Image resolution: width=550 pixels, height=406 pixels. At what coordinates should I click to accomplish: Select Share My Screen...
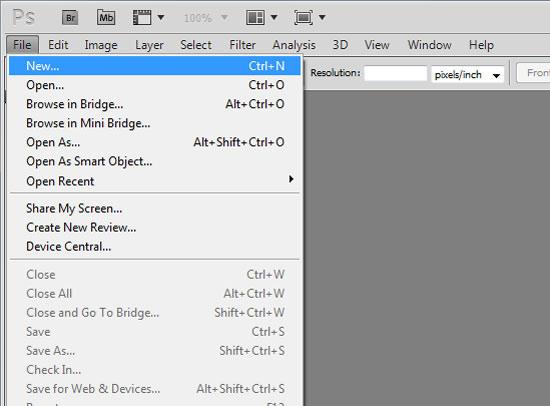pyautogui.click(x=155, y=208)
